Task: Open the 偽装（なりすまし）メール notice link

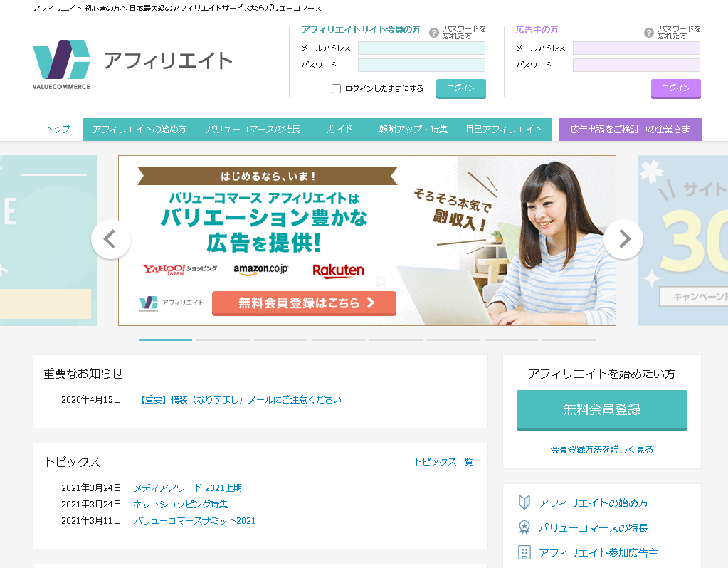Action: [x=241, y=399]
